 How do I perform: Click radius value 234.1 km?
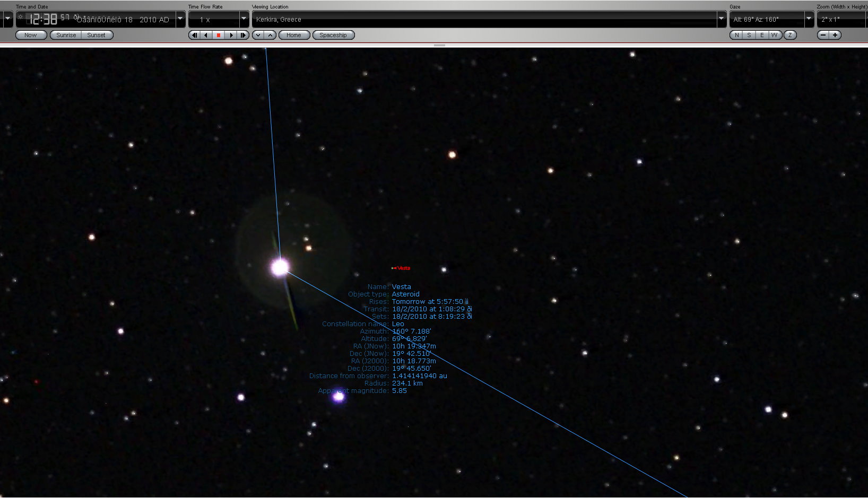tap(407, 383)
